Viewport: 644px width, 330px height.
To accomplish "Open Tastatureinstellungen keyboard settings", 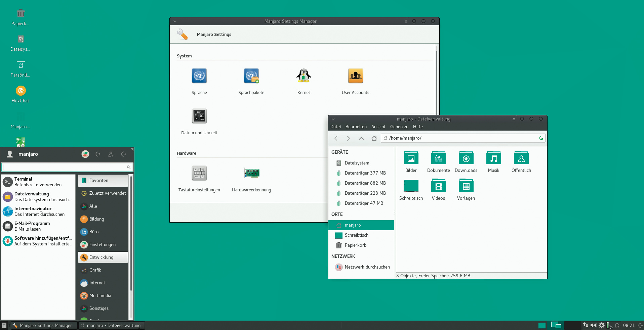I will (199, 173).
